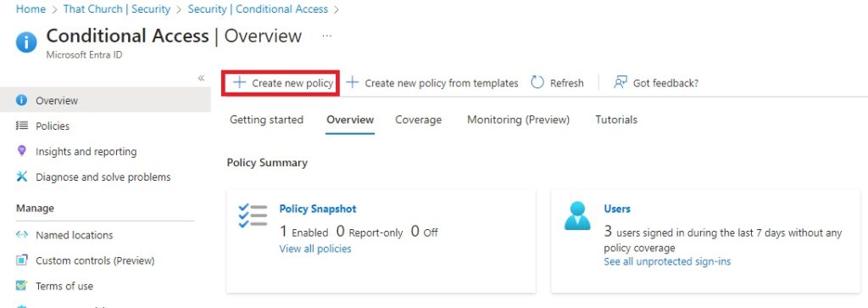Select Terms of use sidebar item

coord(64,286)
